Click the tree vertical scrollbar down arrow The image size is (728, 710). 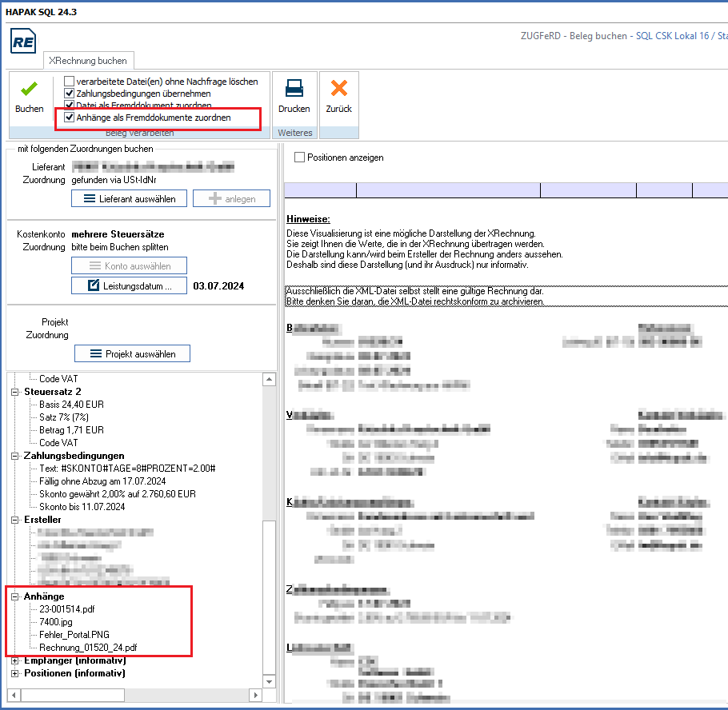(x=269, y=681)
